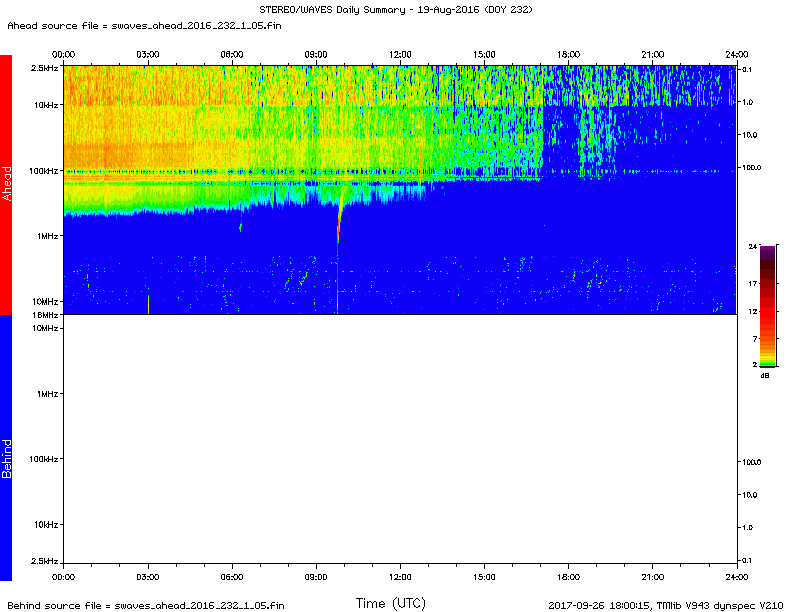Click the 12:00 label on top time axis

click(400, 53)
